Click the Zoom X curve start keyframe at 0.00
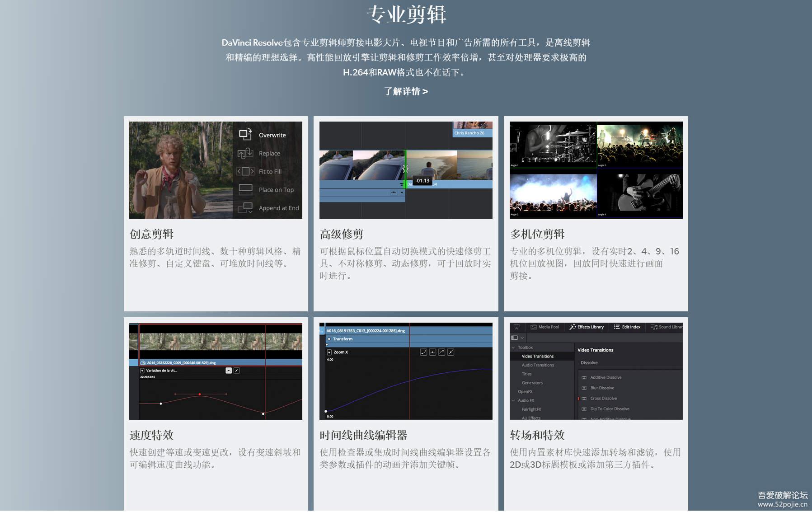The height and width of the screenshot is (512, 812). [326, 411]
